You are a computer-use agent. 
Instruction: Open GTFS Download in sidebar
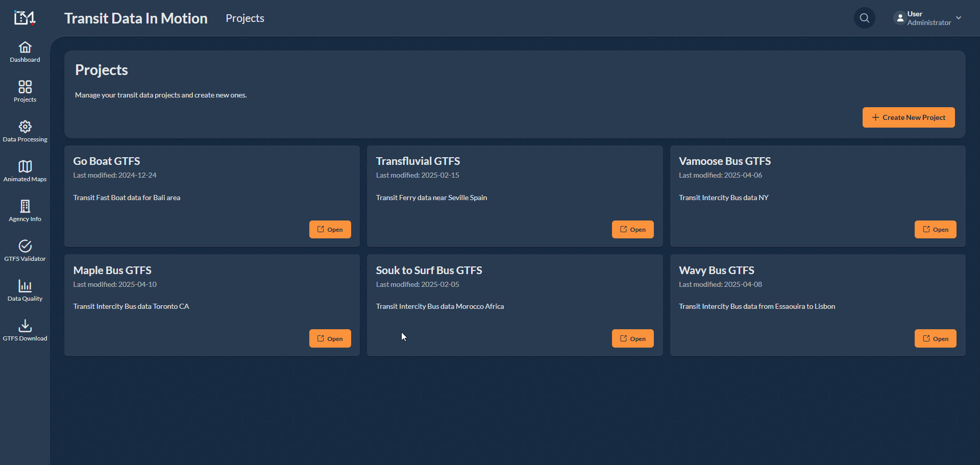coord(25,330)
